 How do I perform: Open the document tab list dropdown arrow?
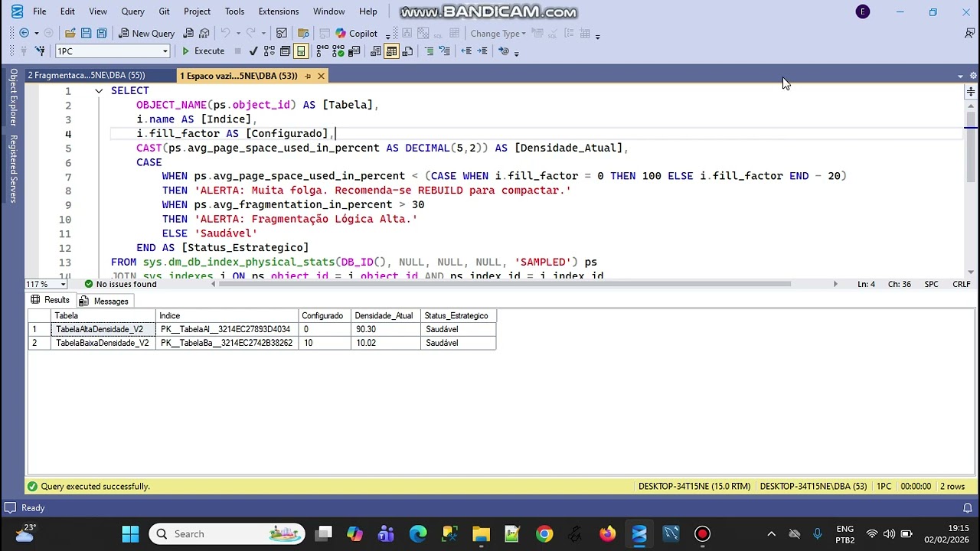[960, 76]
